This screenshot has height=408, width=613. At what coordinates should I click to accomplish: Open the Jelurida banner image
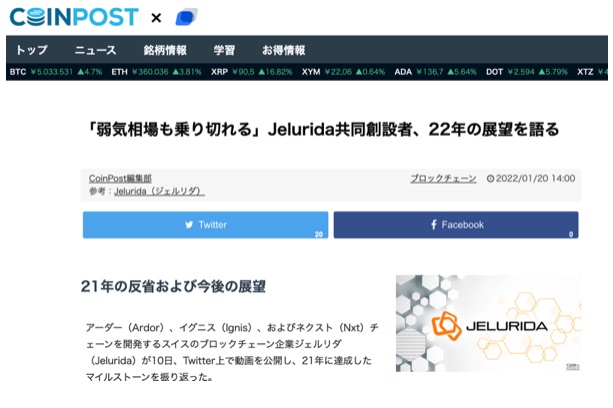coord(488,323)
